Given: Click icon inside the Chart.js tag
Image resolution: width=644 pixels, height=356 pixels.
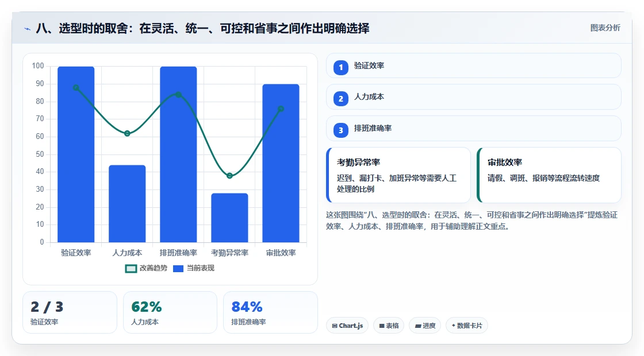Looking at the screenshot, I should pos(335,326).
